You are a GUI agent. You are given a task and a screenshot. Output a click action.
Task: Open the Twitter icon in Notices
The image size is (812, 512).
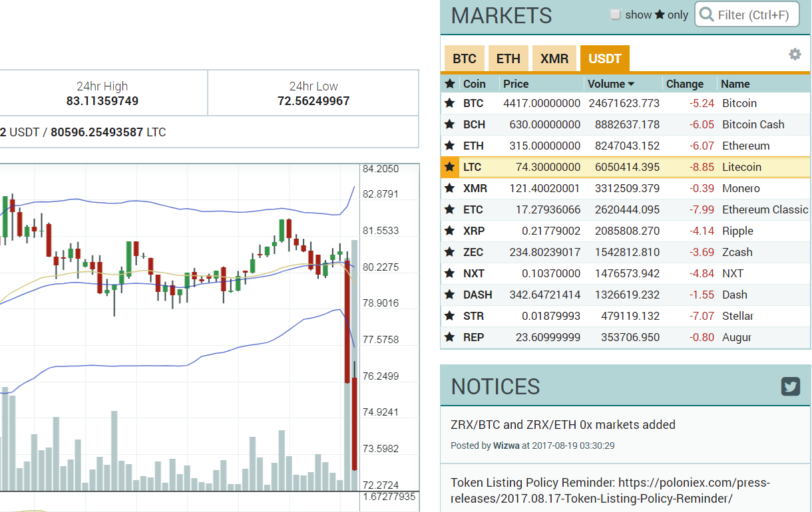click(x=791, y=386)
